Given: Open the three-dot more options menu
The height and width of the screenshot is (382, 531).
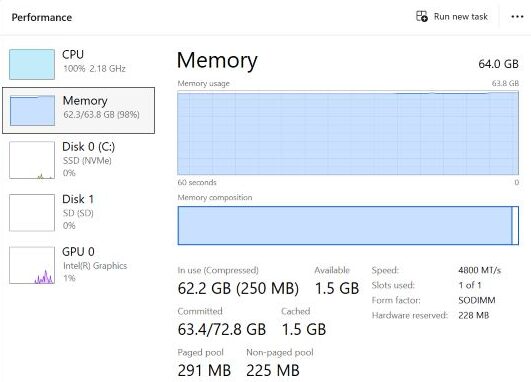Looking at the screenshot, I should point(517,17).
